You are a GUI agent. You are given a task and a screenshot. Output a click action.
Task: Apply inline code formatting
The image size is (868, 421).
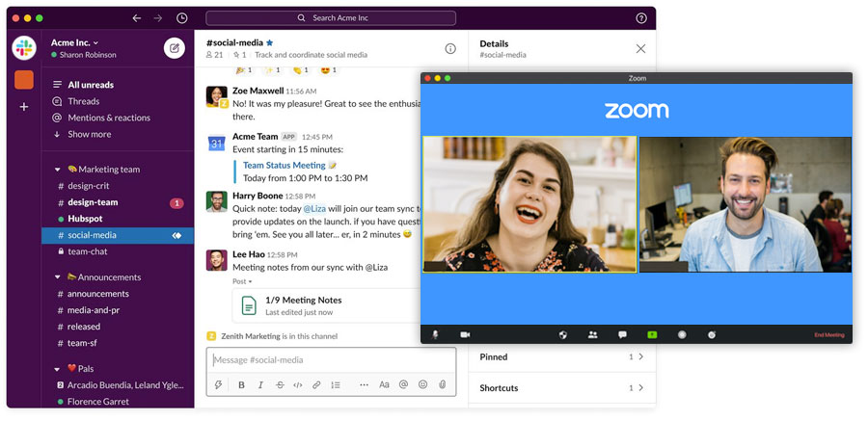298,385
